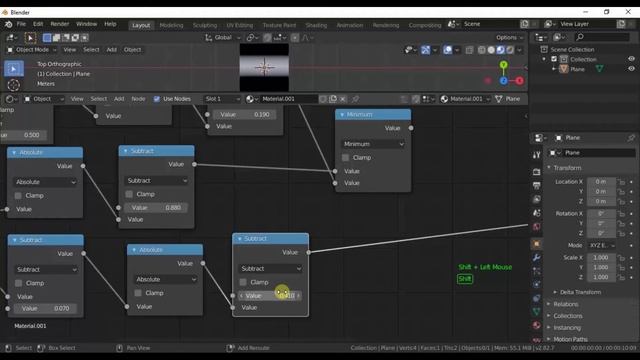Collapse the Minimum node with its triangle
The width and height of the screenshot is (640, 360).
tap(342, 115)
